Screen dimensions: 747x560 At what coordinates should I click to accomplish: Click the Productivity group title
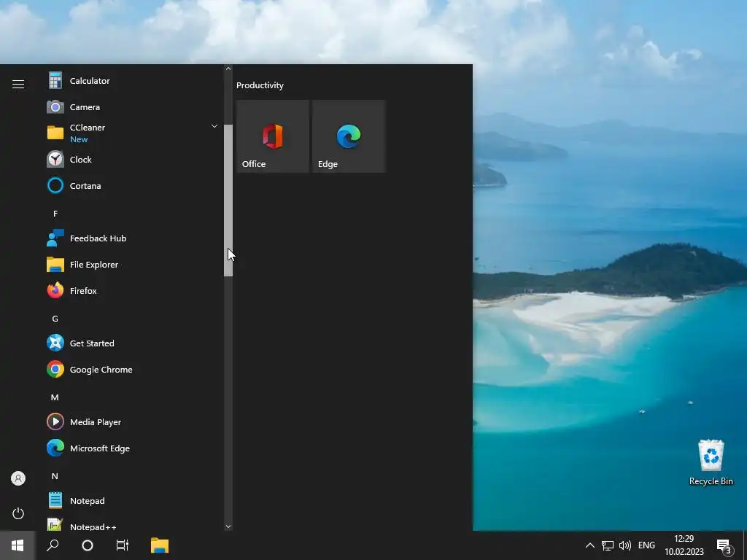click(x=260, y=85)
